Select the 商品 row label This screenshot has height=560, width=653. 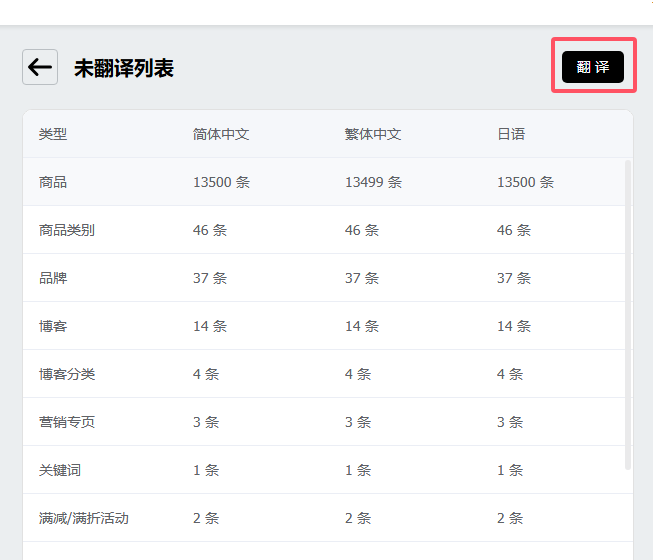pyautogui.click(x=53, y=182)
